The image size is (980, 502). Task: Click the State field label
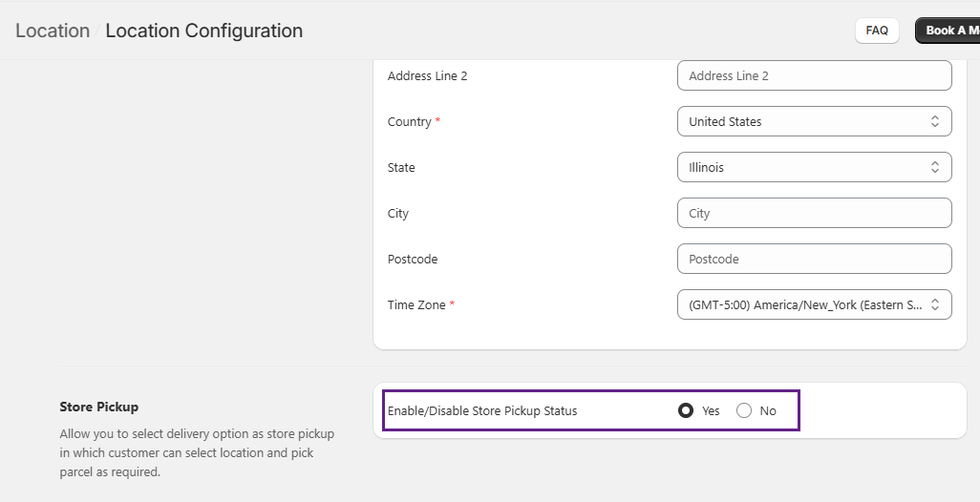pos(401,168)
